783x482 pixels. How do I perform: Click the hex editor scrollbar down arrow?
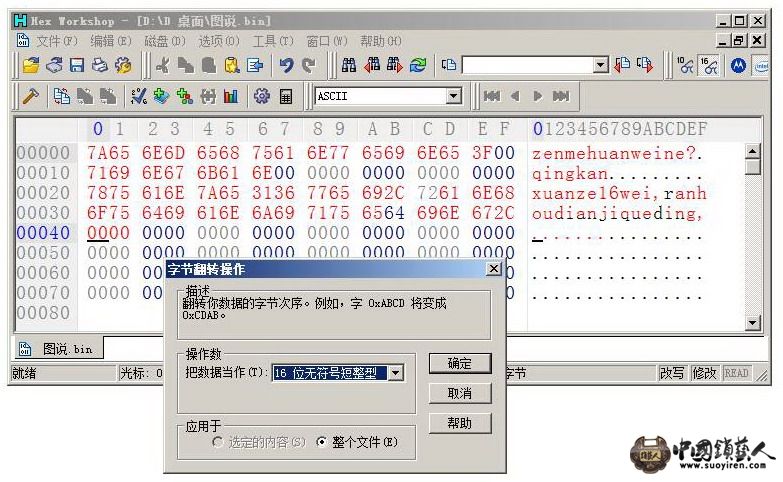pos(752,323)
